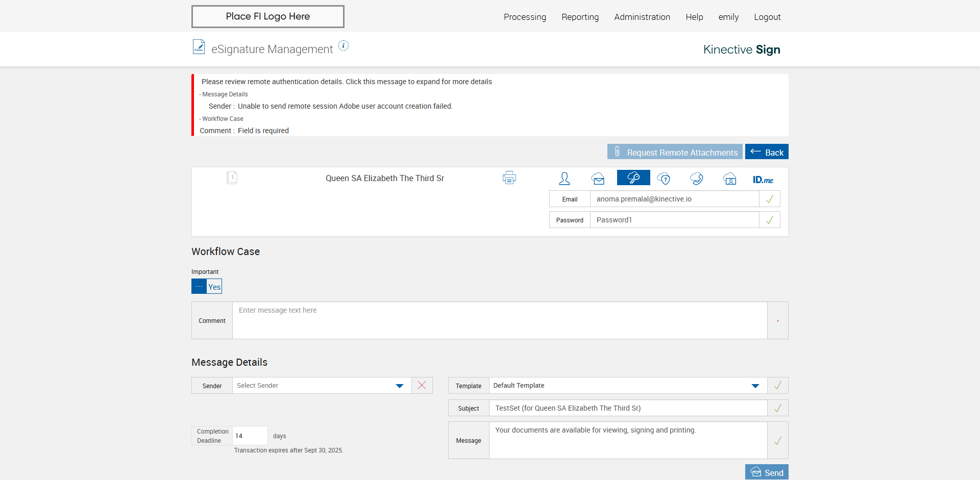The image size is (980, 480).
Task: Choose the email cloud authentication icon
Action: [x=598, y=179]
